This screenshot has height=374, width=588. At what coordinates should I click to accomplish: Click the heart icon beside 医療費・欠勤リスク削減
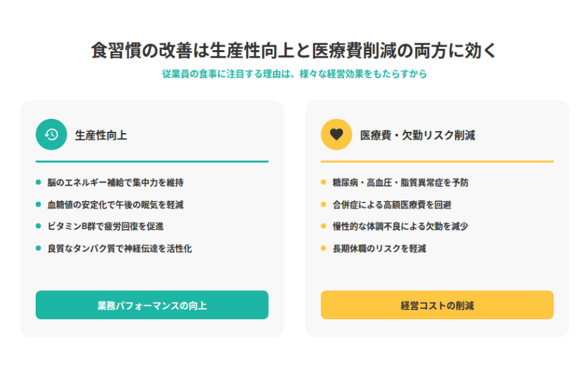[336, 135]
